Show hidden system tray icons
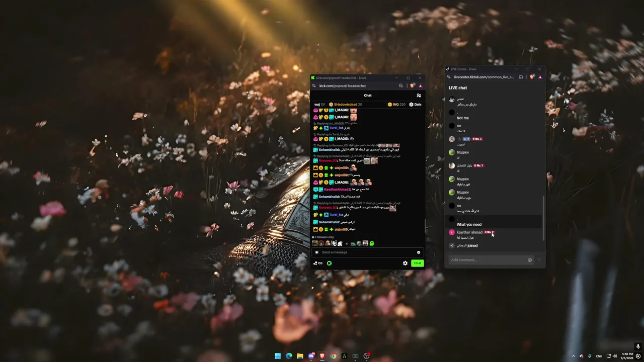 coord(573,356)
